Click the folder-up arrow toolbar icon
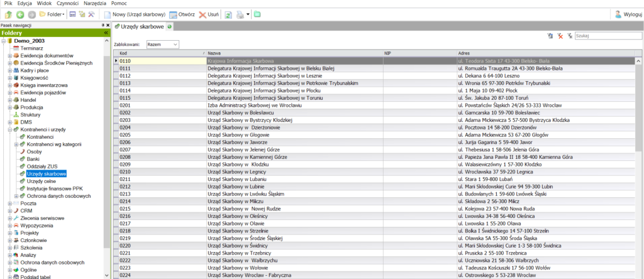644x279 pixels. coord(8,14)
